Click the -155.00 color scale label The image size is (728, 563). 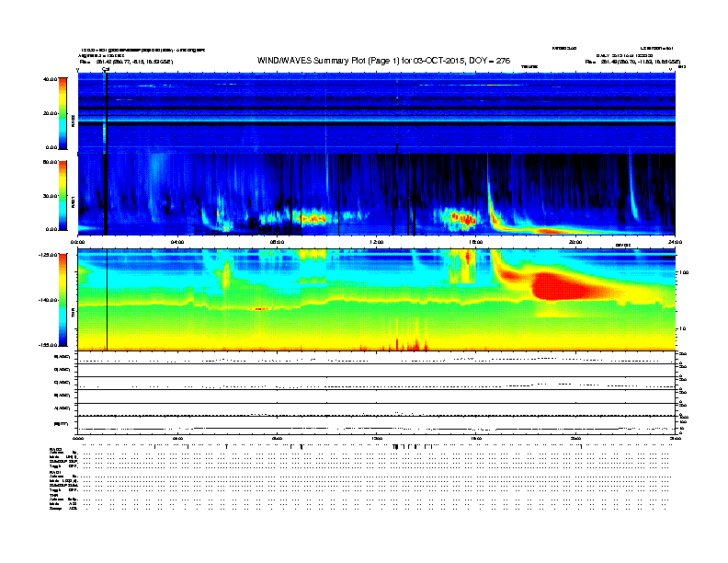point(48,345)
